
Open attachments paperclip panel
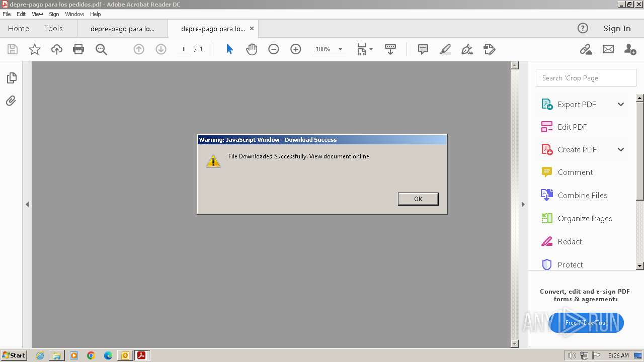click(x=11, y=101)
